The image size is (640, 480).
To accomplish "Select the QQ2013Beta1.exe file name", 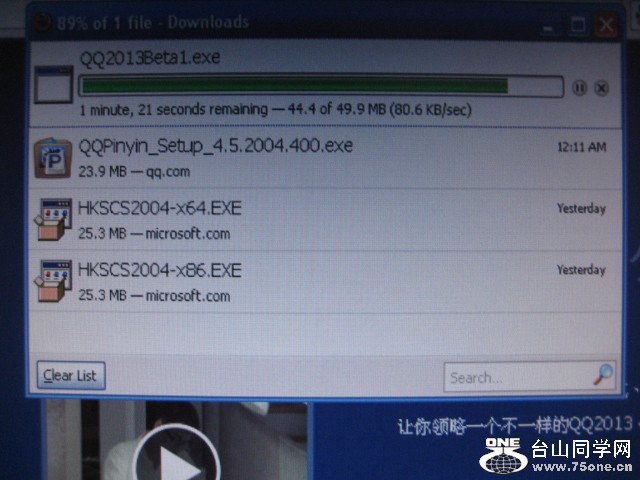I will 150,58.
